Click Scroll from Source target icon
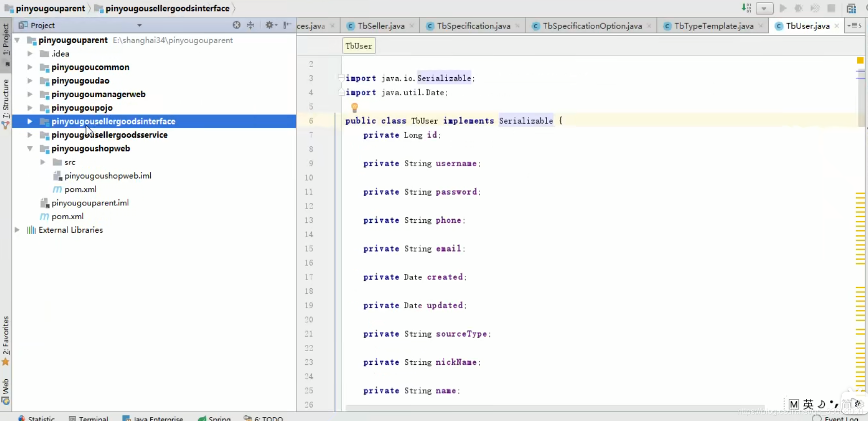 click(x=236, y=25)
